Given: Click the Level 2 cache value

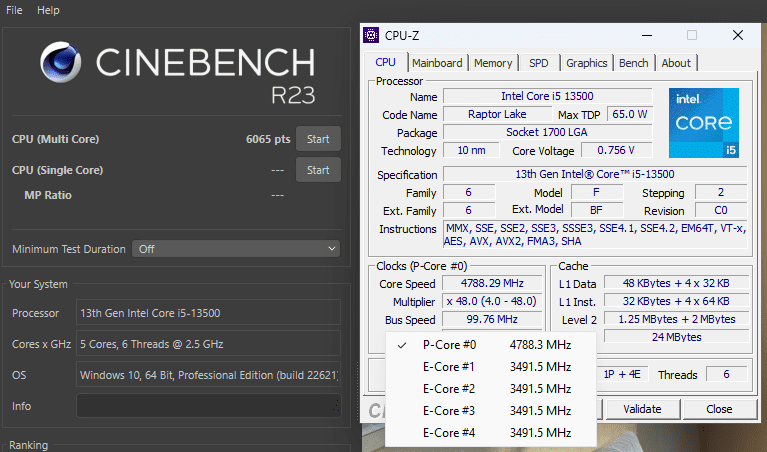Looking at the screenshot, I should pos(677,319).
